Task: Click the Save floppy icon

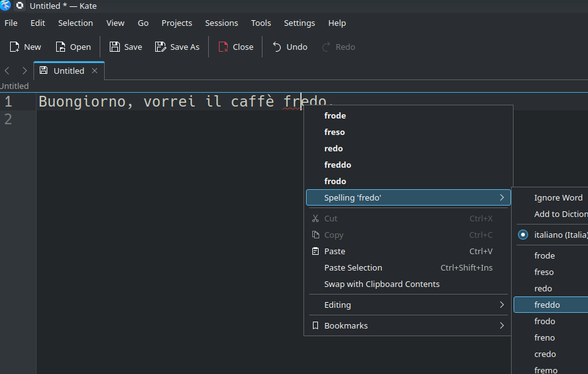Action: click(x=114, y=47)
